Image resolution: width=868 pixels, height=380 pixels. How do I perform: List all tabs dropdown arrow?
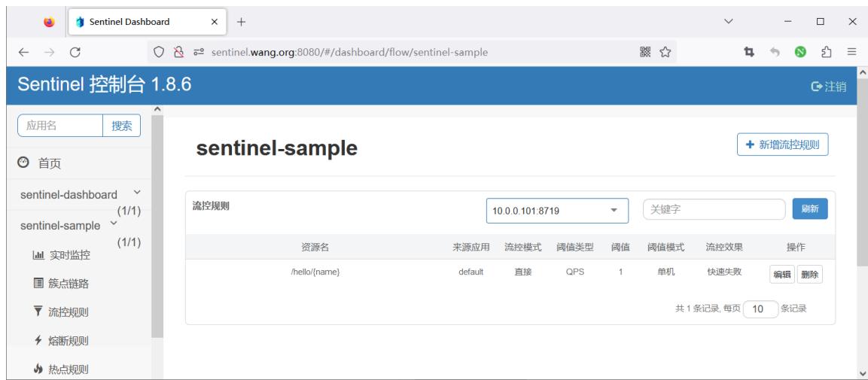(x=729, y=22)
